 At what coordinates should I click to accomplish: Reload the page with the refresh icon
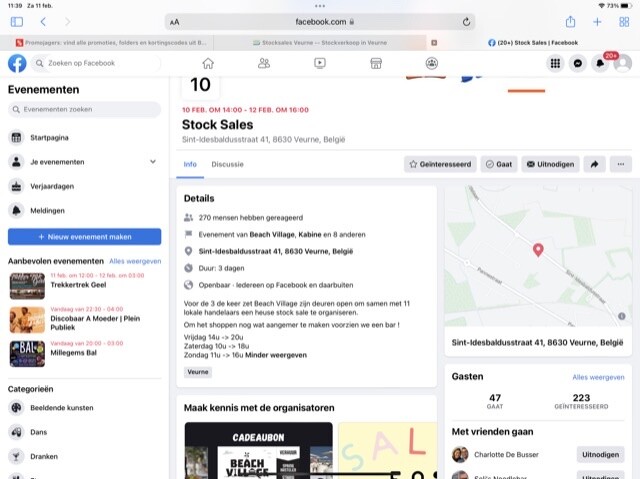pos(466,22)
